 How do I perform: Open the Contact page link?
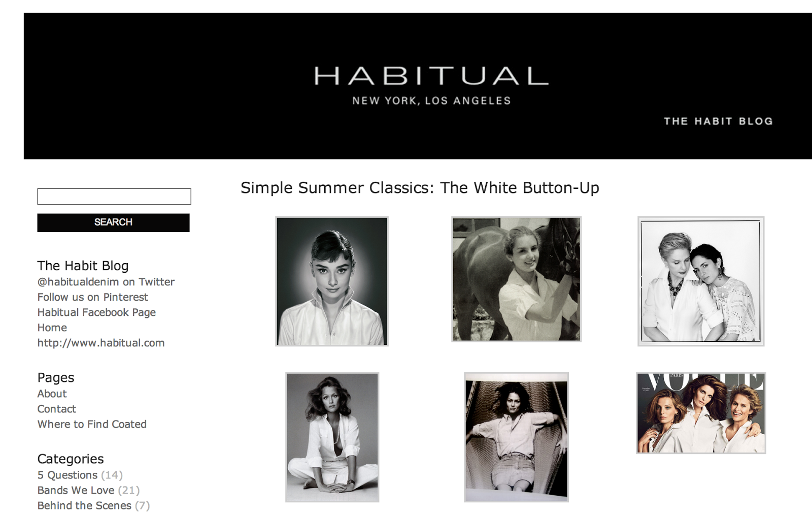click(56, 409)
